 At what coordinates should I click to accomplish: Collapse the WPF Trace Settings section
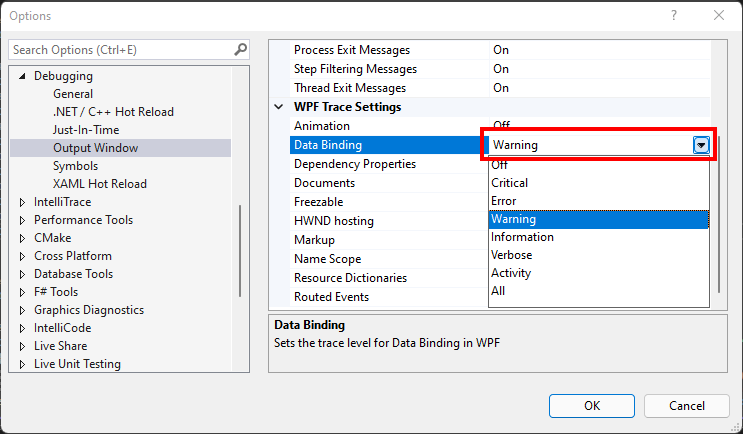(279, 107)
